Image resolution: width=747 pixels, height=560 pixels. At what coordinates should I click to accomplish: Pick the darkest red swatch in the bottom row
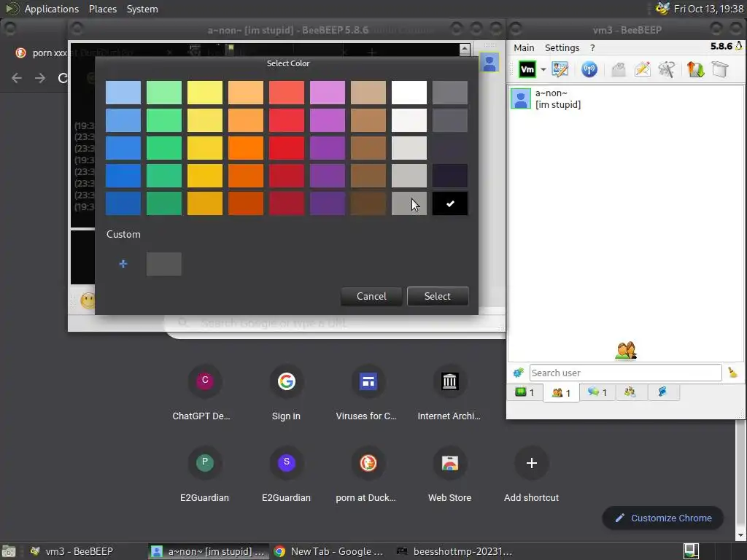click(286, 204)
